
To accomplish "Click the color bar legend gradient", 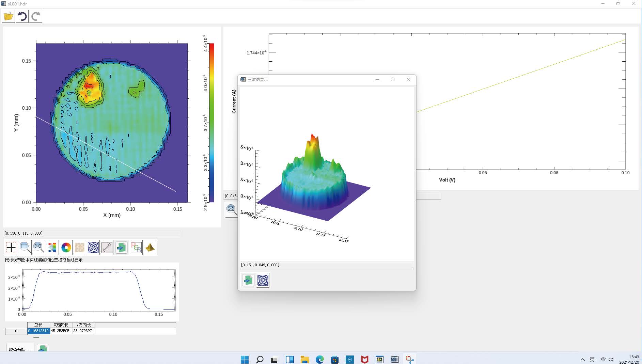I will 212,123.
